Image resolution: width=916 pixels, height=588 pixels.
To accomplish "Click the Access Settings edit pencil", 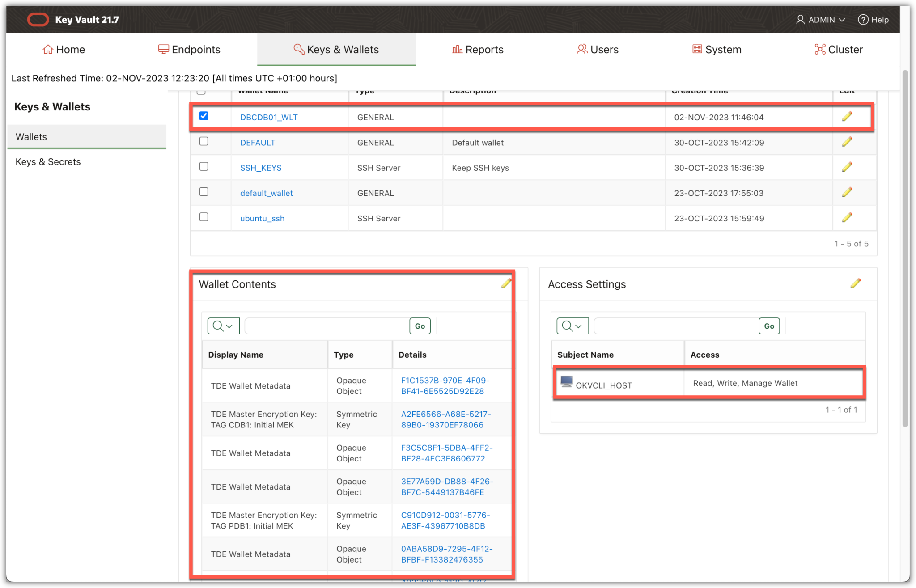I will pos(855,283).
